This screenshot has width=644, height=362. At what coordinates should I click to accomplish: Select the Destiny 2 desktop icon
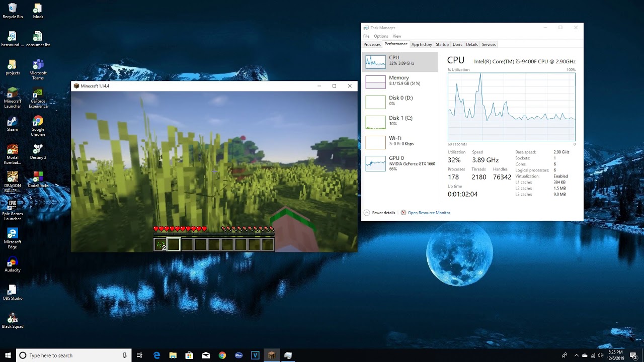coord(38,151)
